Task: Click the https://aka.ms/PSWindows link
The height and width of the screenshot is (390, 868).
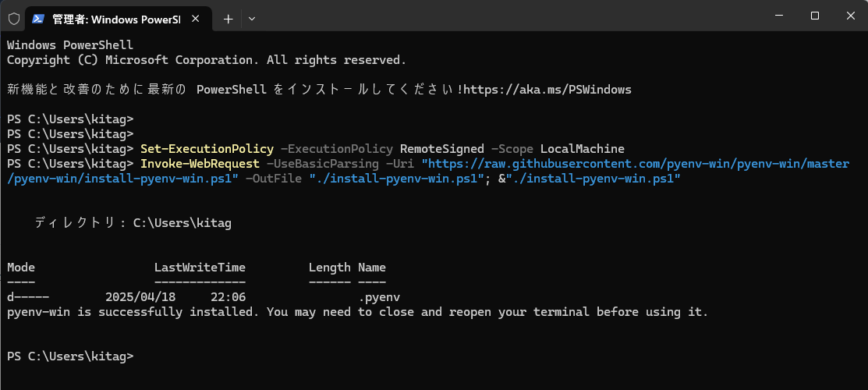Action: (x=547, y=89)
